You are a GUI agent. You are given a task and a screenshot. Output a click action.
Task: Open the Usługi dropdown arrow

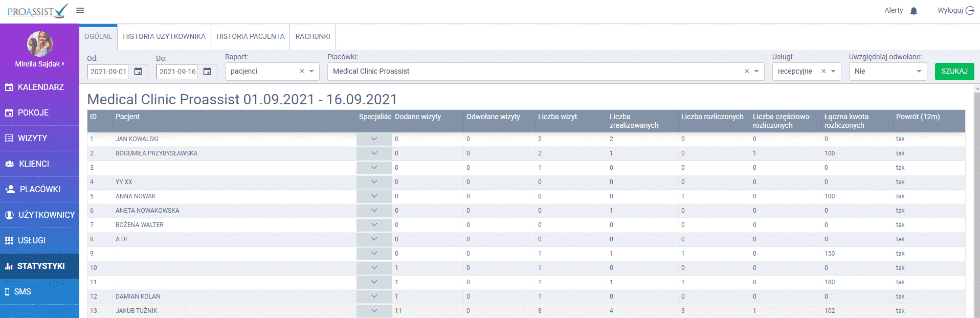833,71
